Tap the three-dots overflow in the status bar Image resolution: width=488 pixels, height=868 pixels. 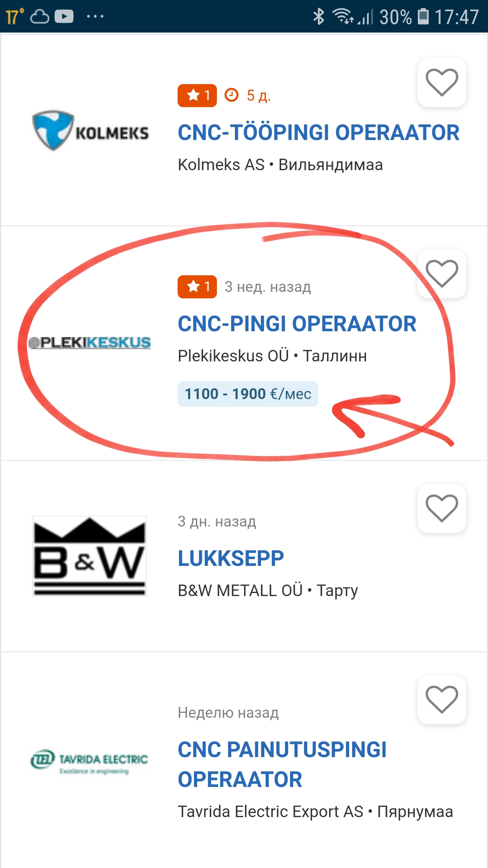coord(95,16)
